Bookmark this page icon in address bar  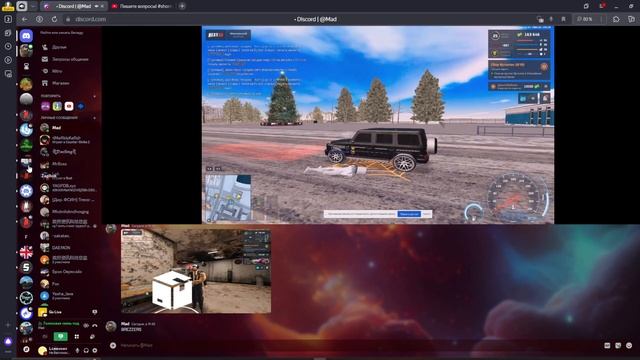coord(563,19)
